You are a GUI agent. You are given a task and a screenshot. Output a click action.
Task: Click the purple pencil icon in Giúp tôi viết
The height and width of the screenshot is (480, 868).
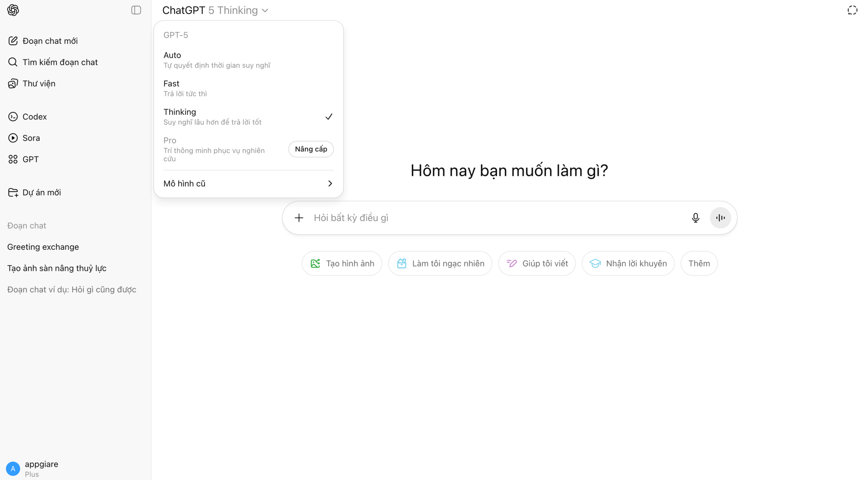point(512,263)
